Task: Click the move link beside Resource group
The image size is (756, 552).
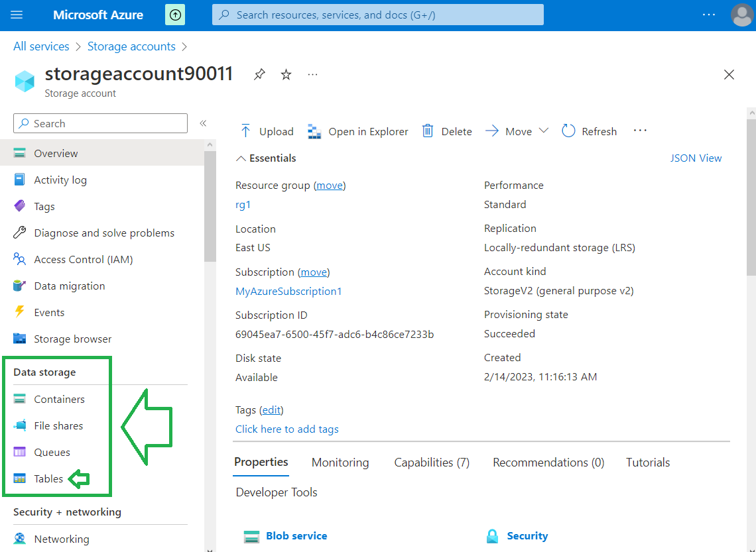Action: click(x=330, y=186)
